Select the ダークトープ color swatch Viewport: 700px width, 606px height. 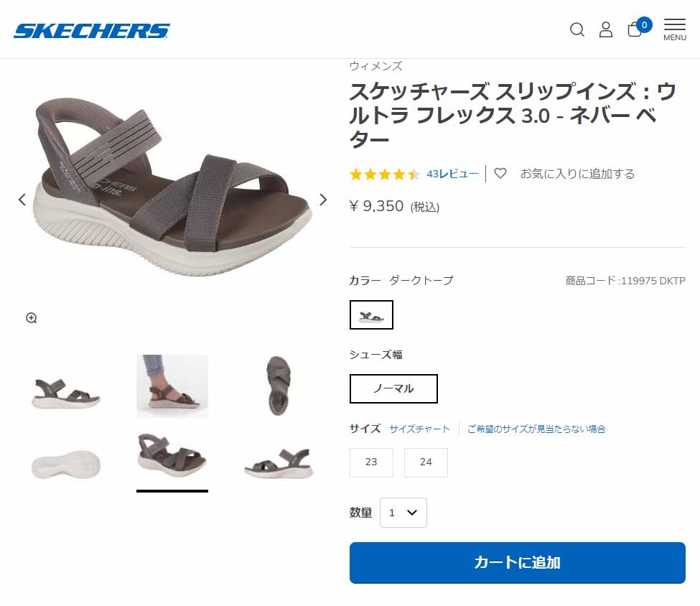pyautogui.click(x=371, y=314)
